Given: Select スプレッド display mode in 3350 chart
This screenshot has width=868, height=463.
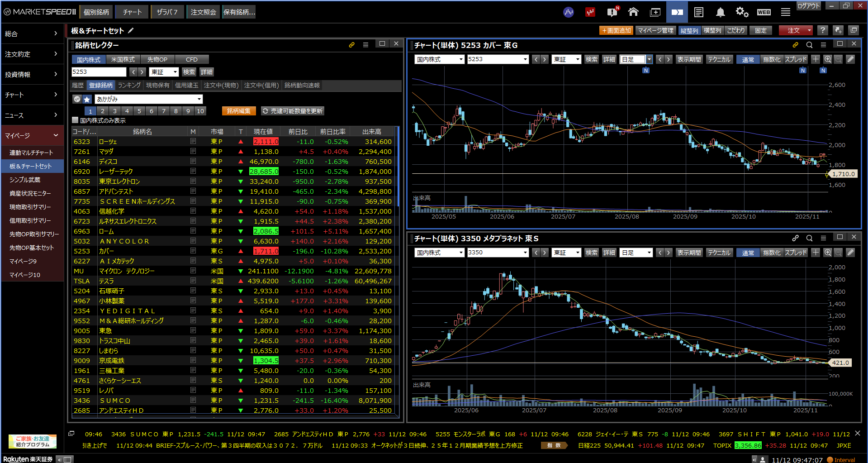Looking at the screenshot, I should tap(796, 253).
